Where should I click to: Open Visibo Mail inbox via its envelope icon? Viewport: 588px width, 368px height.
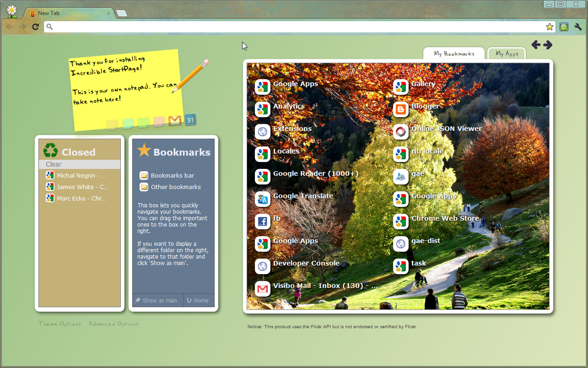tap(262, 288)
